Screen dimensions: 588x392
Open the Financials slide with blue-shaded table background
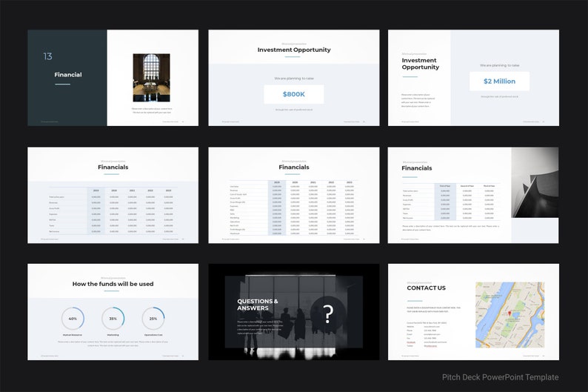pos(113,195)
